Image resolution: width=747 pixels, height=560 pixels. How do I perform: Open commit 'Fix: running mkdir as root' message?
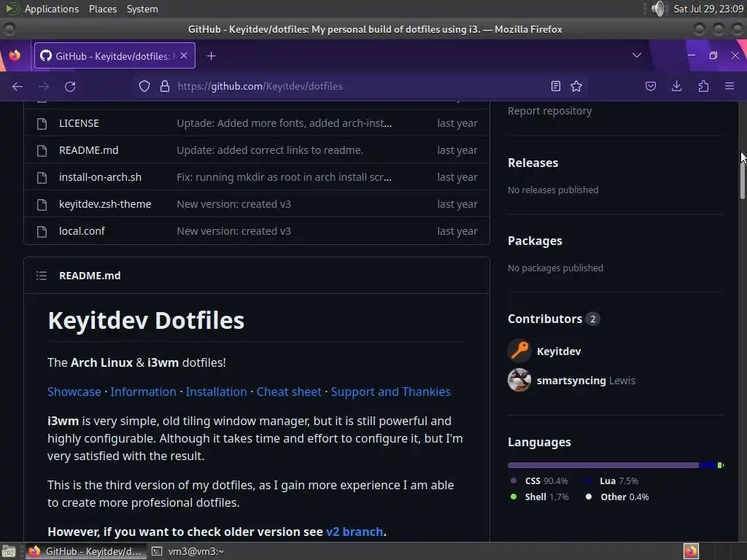coord(284,177)
